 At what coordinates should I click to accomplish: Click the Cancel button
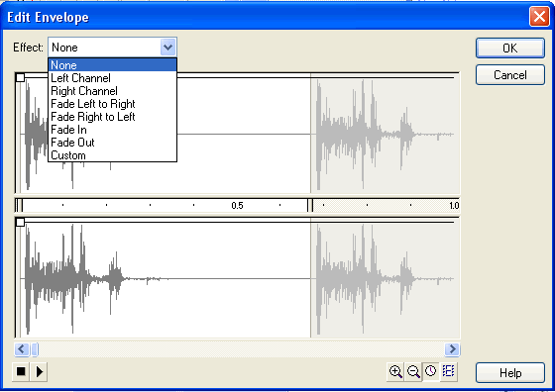pos(510,75)
